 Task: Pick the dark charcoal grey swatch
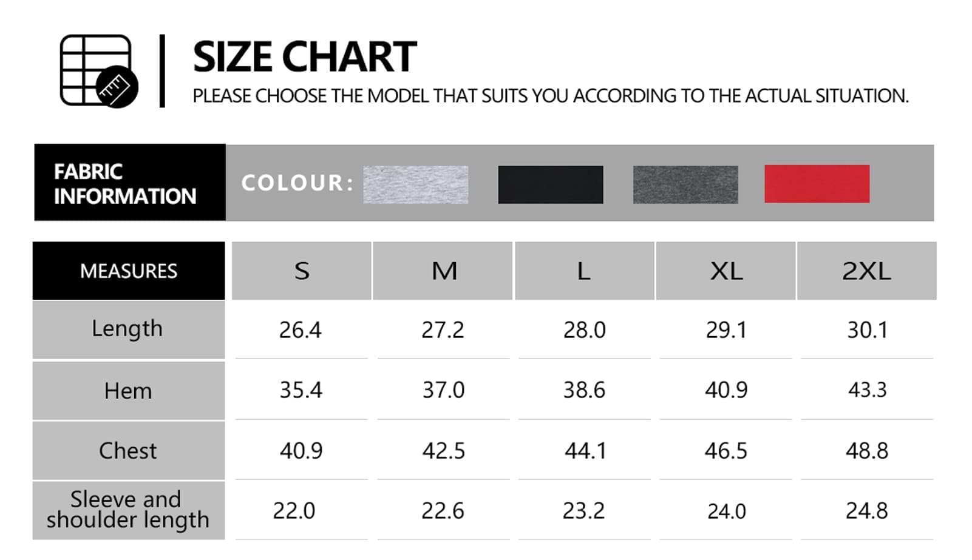point(685,184)
